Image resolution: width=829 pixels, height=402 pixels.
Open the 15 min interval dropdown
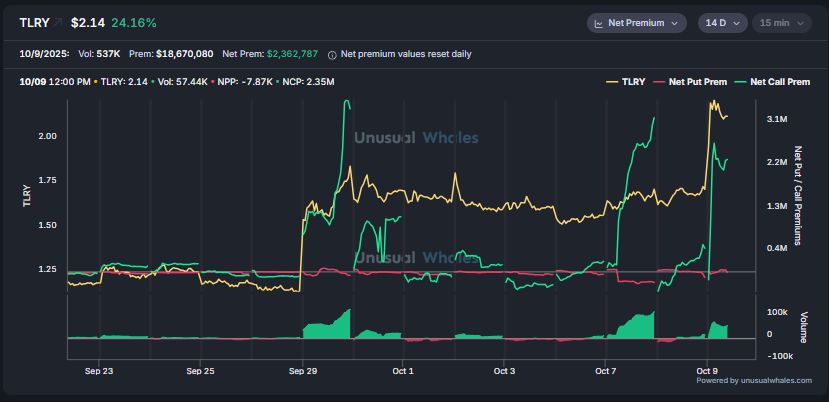tap(778, 22)
